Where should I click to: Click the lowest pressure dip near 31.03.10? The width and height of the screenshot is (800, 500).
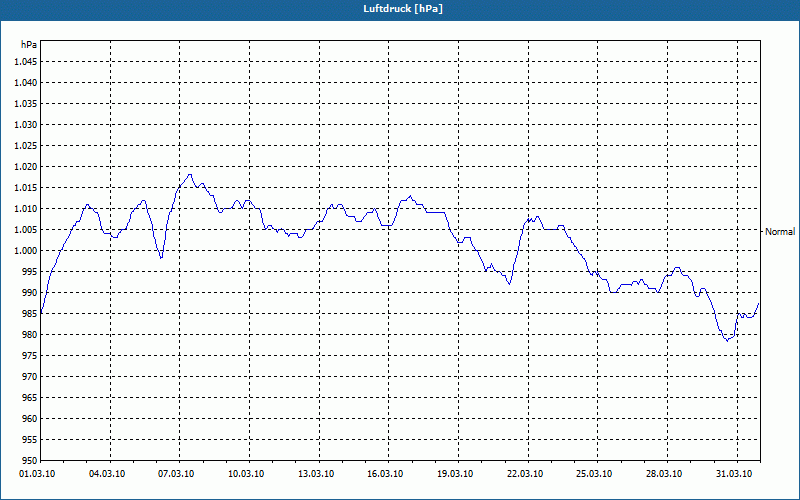[727, 340]
